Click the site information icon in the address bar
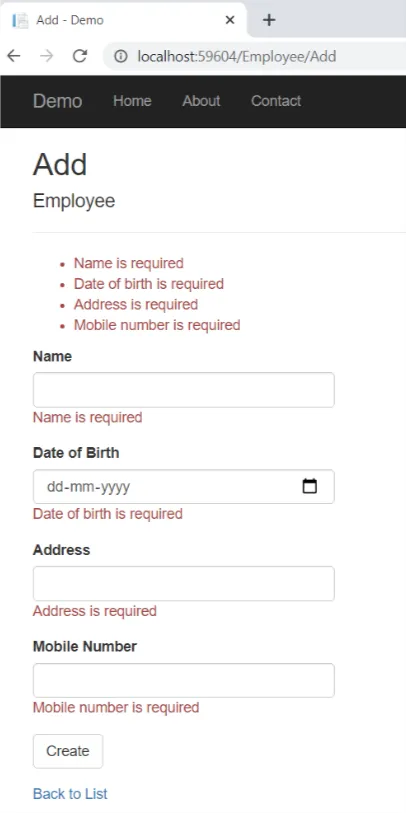The height and width of the screenshot is (813, 406). (121, 56)
